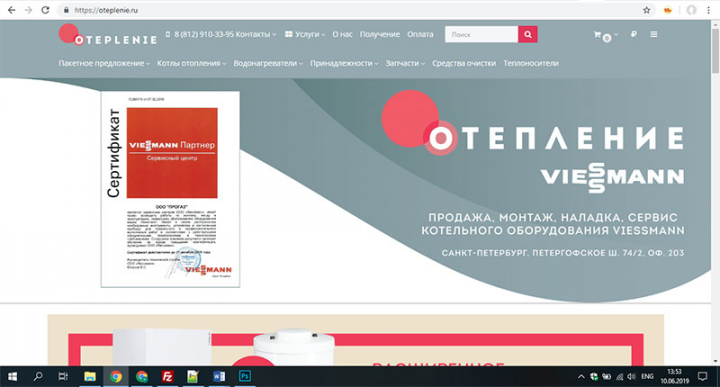Open Средства очистки category
The image size is (720, 387).
pos(464,63)
